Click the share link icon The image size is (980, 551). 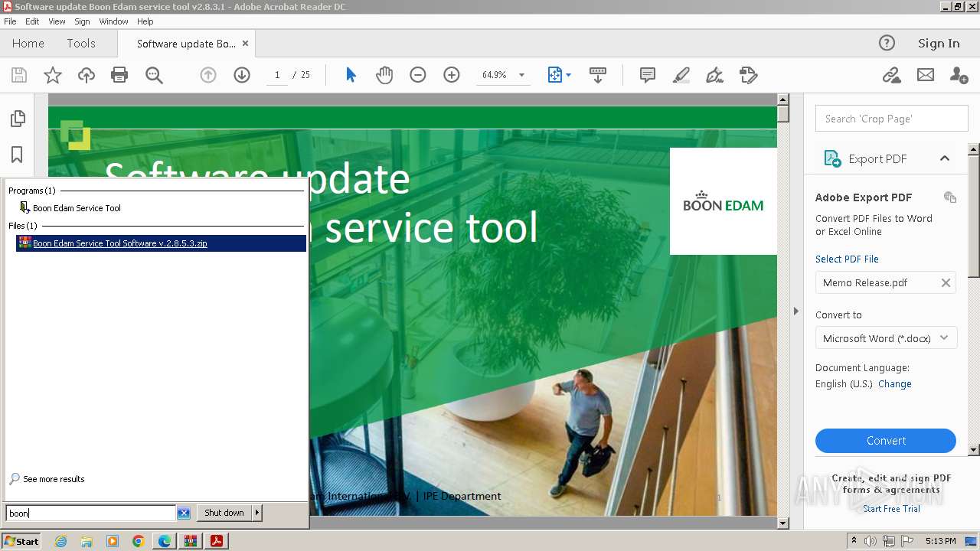(891, 75)
